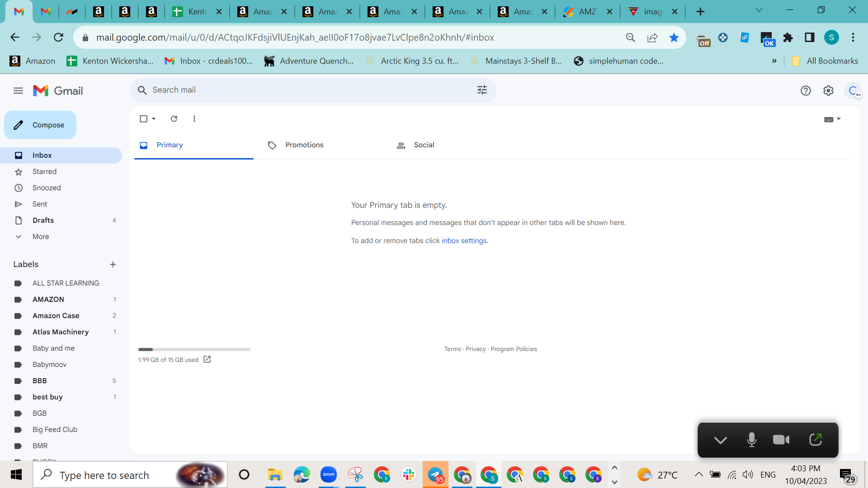Open the Terms link

(x=453, y=349)
